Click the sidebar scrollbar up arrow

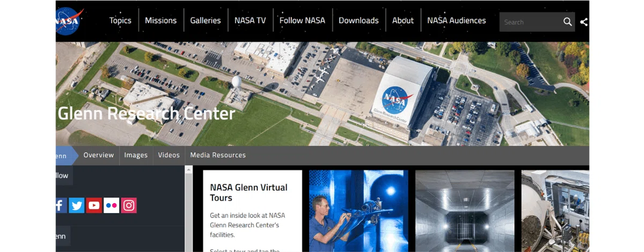188,169
